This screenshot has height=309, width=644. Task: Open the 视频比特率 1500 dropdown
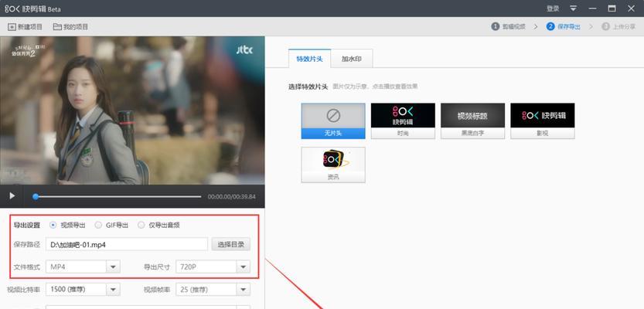click(83, 290)
